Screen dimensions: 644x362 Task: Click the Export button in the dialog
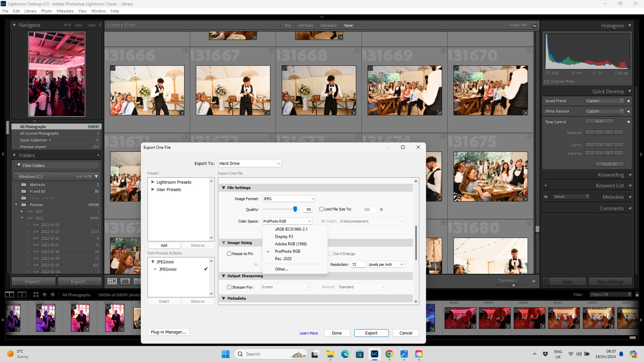click(371, 333)
